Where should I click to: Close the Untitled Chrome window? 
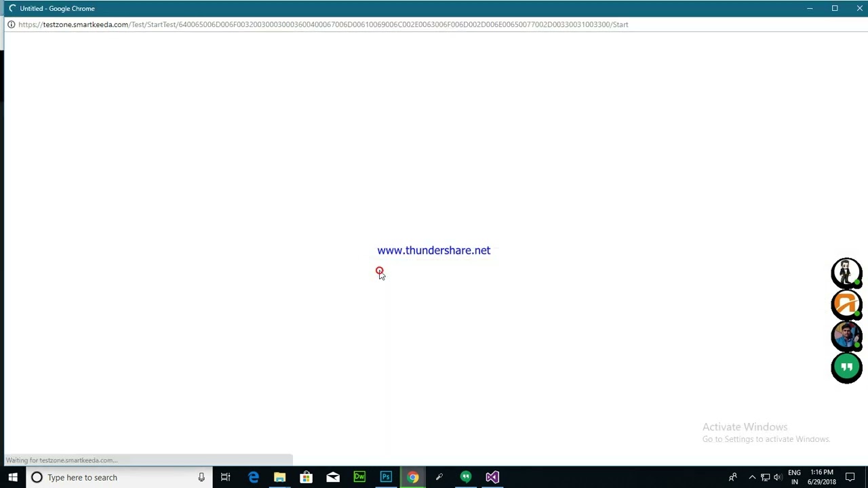coord(859,8)
